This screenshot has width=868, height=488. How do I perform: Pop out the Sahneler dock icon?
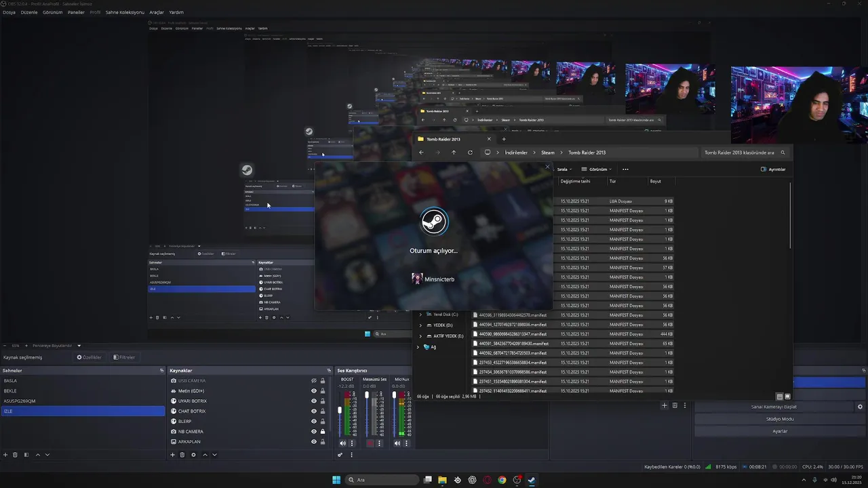[161, 371]
